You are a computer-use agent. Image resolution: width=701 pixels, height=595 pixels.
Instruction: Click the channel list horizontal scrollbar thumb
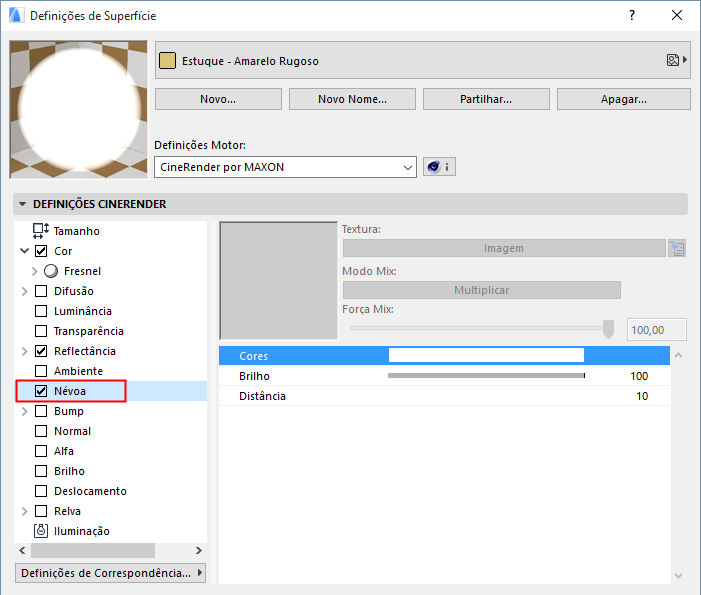point(93,550)
